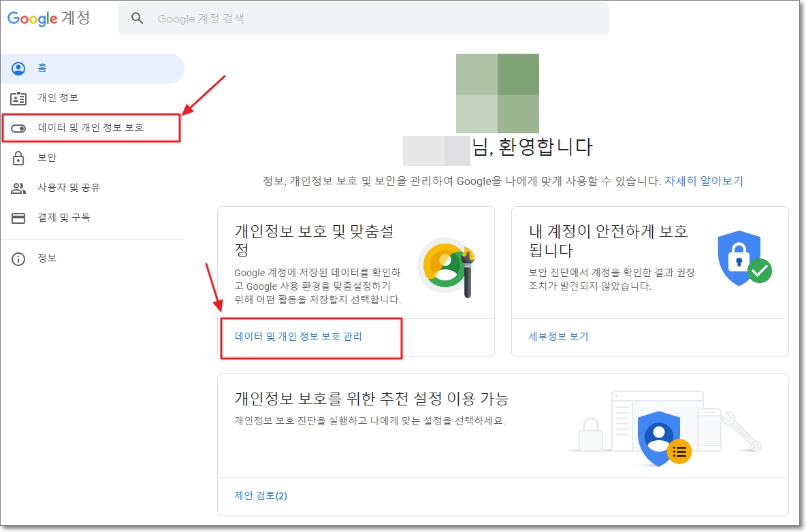Image resolution: width=806 pixels, height=532 pixels.
Task: Click the 개인 정보 ID card icon
Action: [x=18, y=98]
